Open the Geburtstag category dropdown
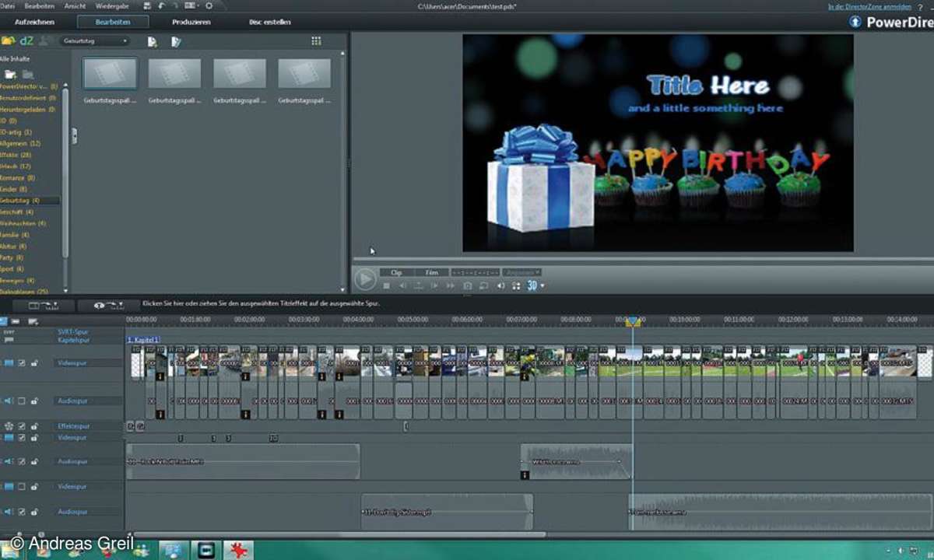The width and height of the screenshot is (934, 560). click(95, 40)
